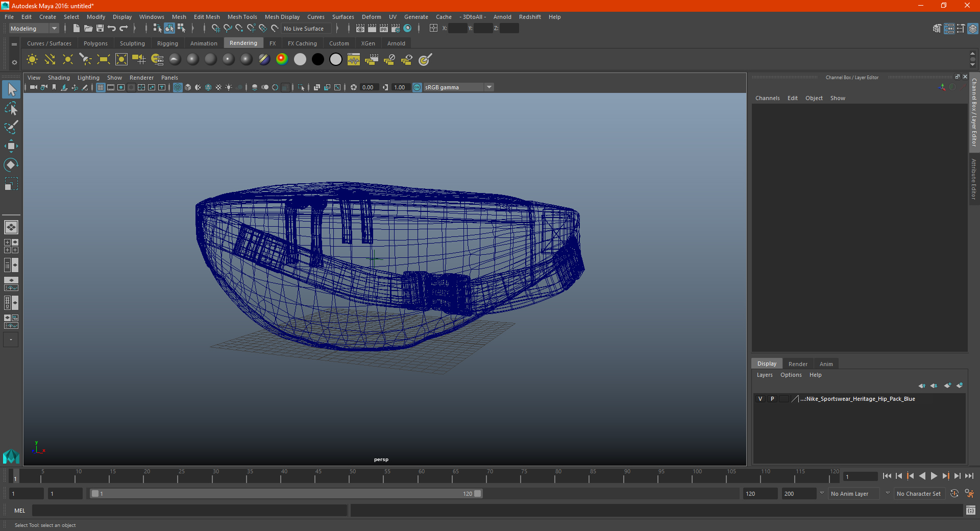
Task: Create a new scene file
Action: [76, 28]
